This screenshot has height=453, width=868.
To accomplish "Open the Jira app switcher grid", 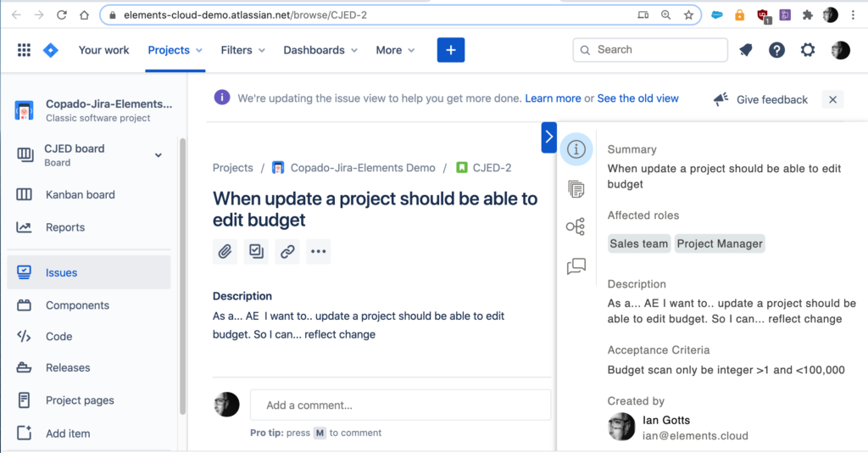I will click(24, 50).
